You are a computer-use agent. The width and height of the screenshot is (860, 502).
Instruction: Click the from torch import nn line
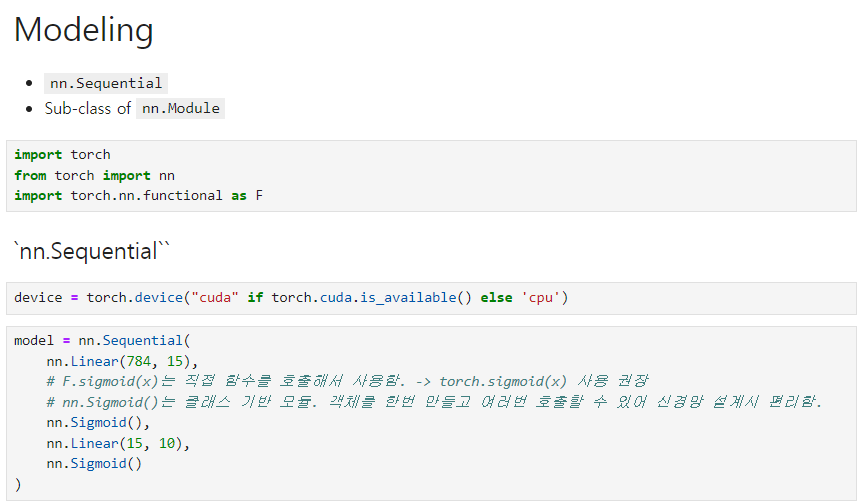coord(94,176)
